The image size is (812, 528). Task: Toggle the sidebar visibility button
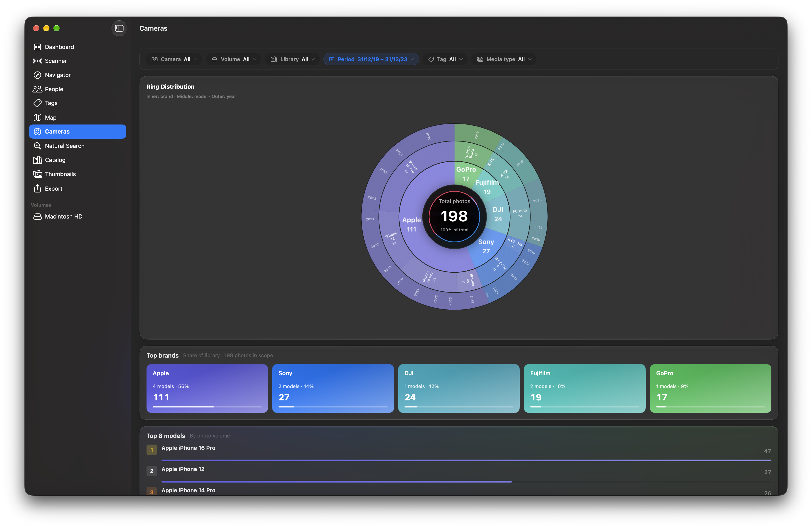pos(119,28)
